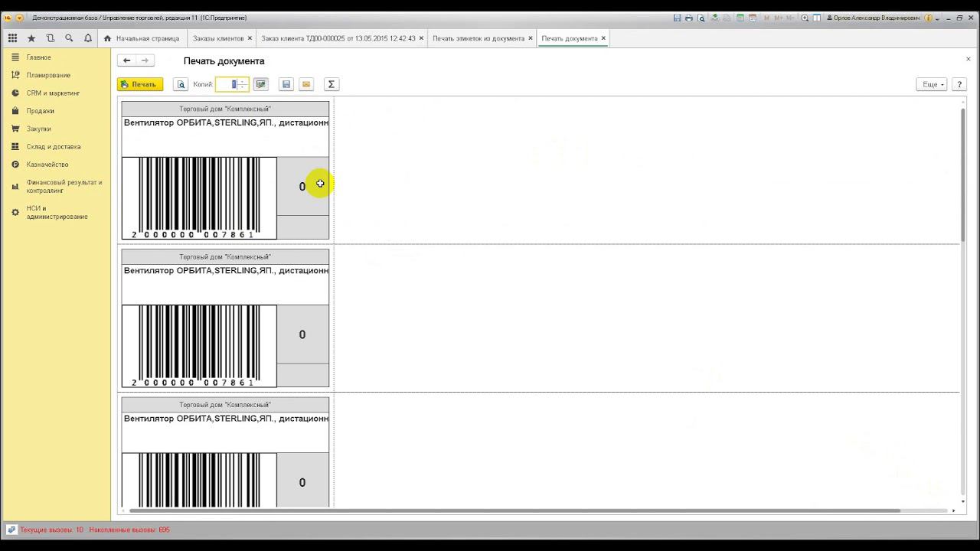The height and width of the screenshot is (551, 980).
Task: Click title bar printer icon
Action: coord(689,18)
